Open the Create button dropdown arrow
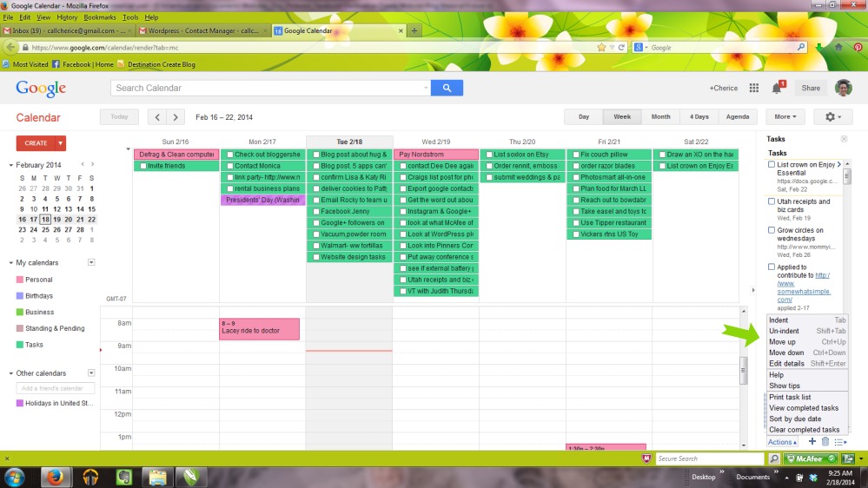 tap(60, 143)
